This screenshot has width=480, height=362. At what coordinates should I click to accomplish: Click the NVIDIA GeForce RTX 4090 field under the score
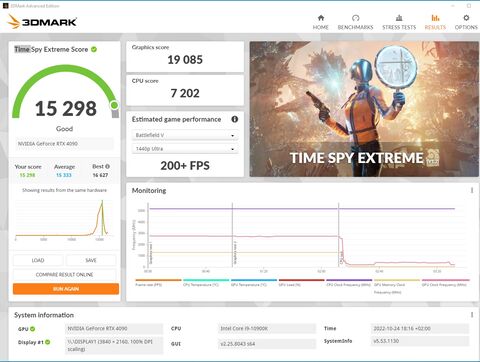64,144
